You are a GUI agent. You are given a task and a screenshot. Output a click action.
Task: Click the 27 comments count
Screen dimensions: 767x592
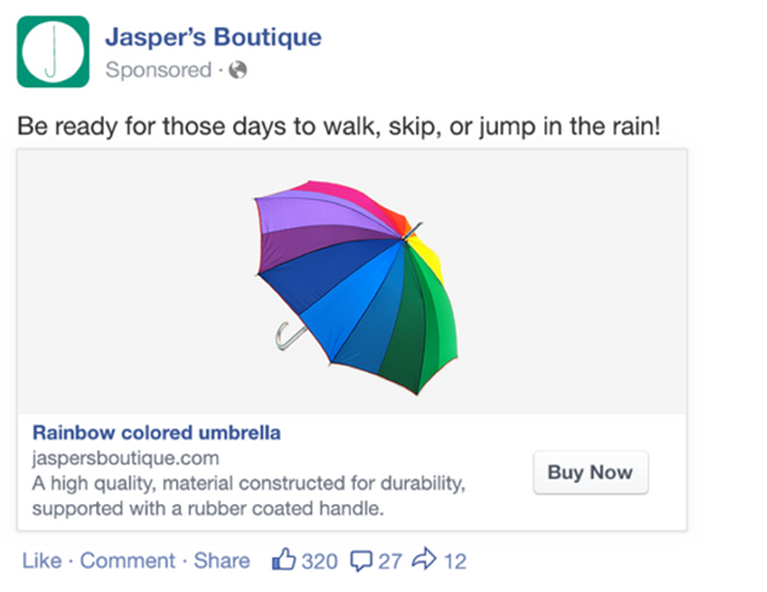(x=390, y=561)
